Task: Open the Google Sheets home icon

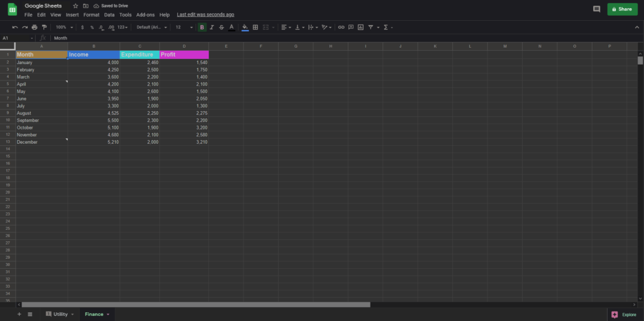Action: (13, 9)
